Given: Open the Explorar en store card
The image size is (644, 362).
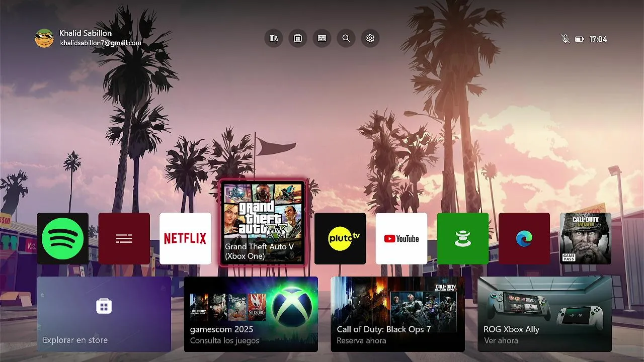Looking at the screenshot, I should pyautogui.click(x=104, y=314).
